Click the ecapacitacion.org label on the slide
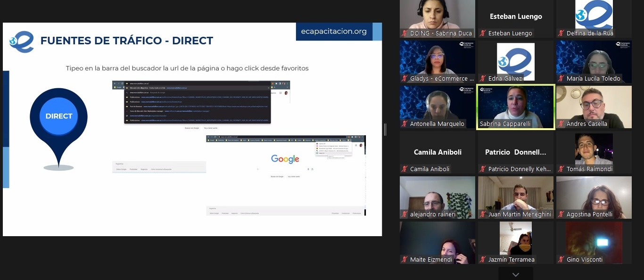The height and width of the screenshot is (280, 644). (x=334, y=32)
